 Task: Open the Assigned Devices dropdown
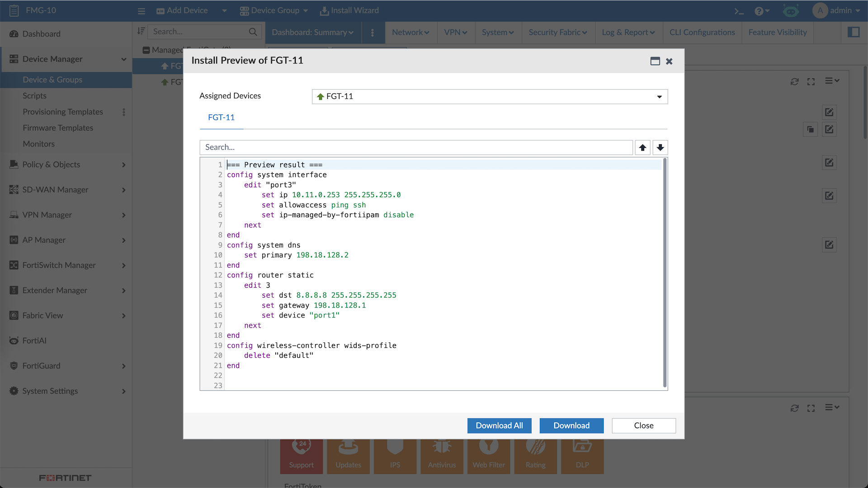pos(490,96)
